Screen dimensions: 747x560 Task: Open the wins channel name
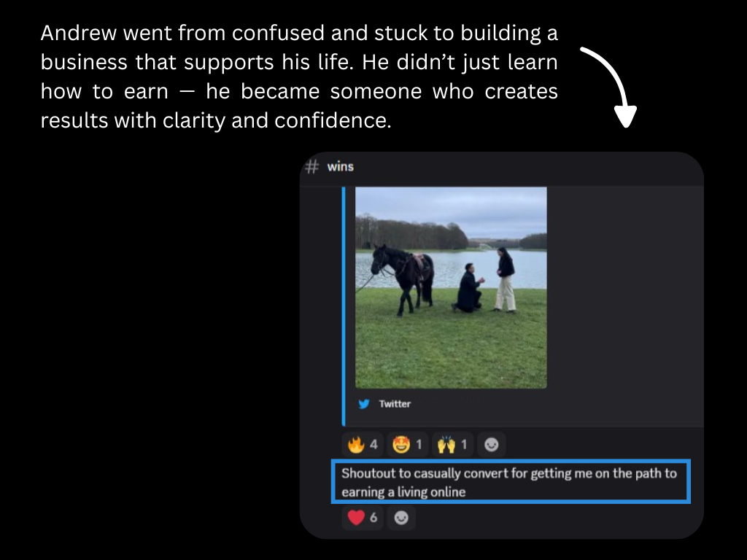pyautogui.click(x=340, y=167)
